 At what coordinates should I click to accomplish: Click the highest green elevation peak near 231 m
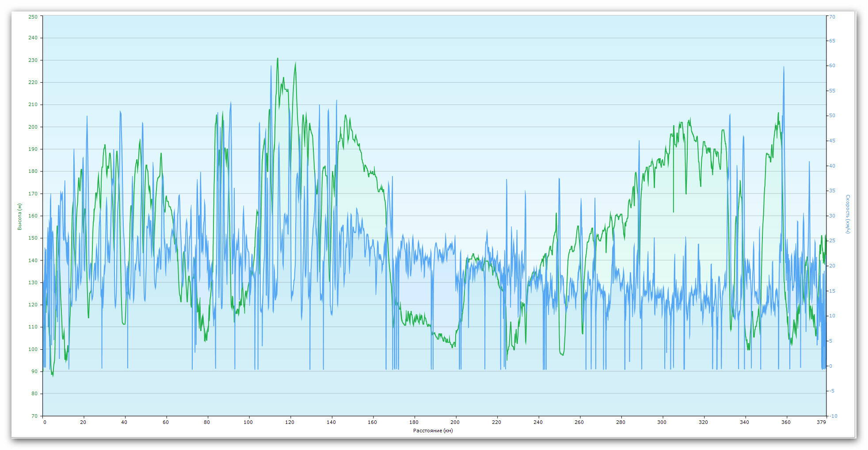tap(278, 59)
